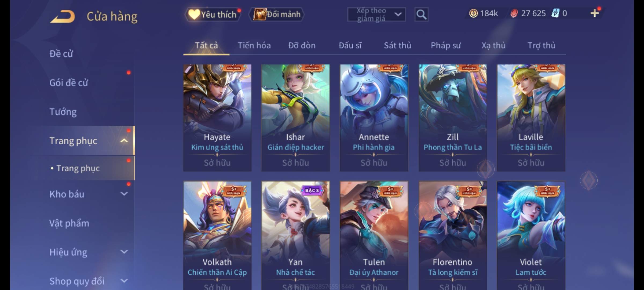Tap the heart icon in Yêu thích
The width and height of the screenshot is (644, 290).
pyautogui.click(x=193, y=14)
